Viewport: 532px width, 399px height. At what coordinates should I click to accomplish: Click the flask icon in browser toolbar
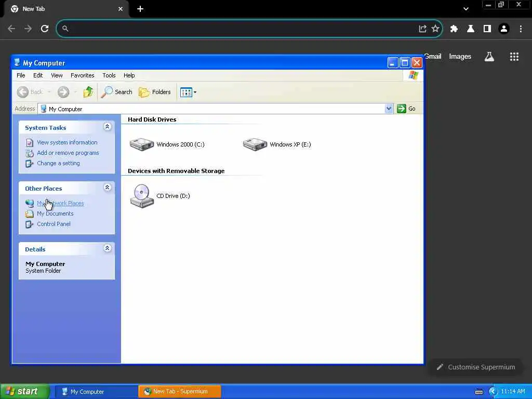[471, 29]
